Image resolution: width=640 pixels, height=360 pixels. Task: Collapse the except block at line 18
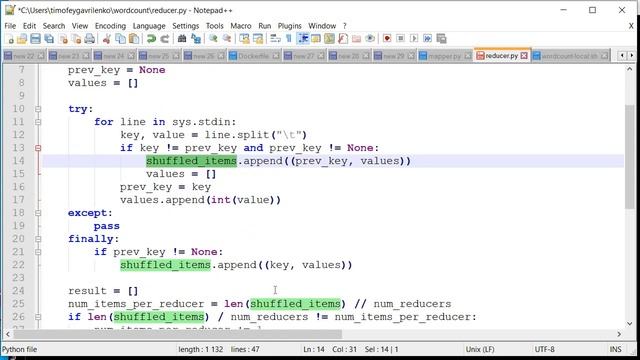(x=38, y=213)
